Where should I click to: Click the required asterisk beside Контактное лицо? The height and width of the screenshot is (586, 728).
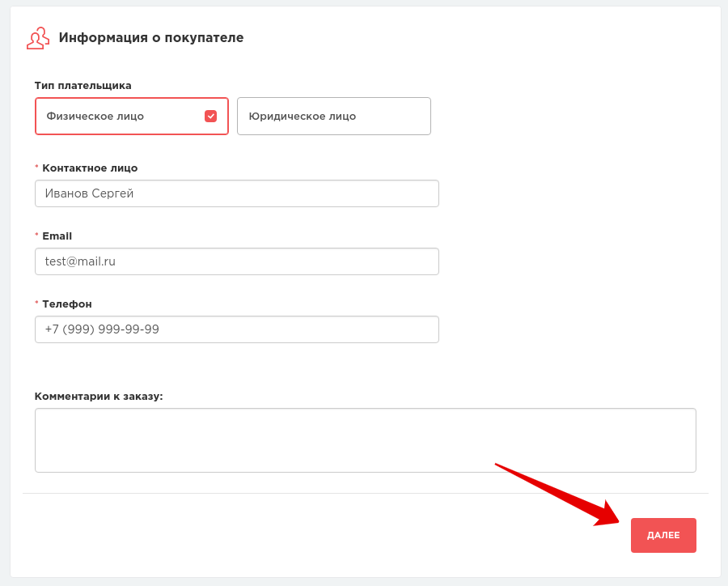(36, 168)
